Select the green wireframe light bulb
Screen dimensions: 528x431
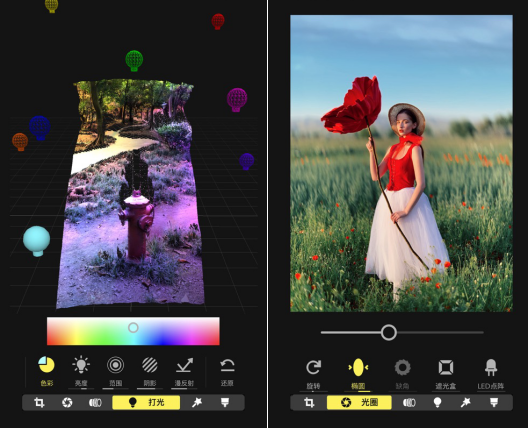pos(134,61)
